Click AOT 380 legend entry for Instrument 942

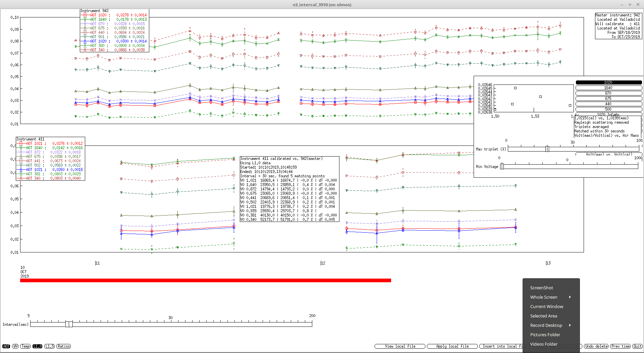pyautogui.click(x=114, y=46)
